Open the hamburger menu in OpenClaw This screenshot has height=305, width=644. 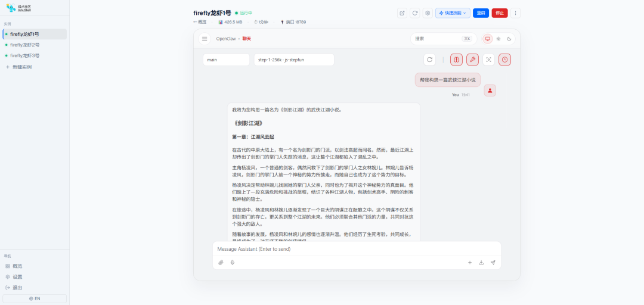(x=204, y=39)
